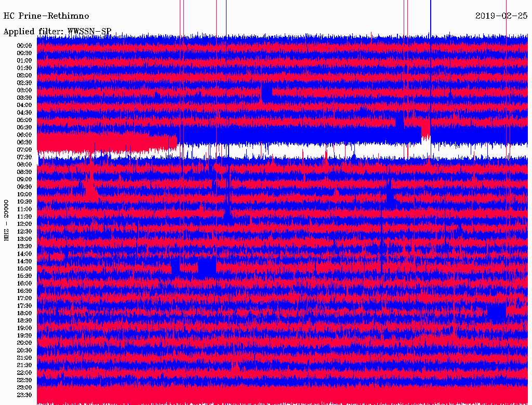This screenshot has height=405, width=532.
Task: Click the 10:00 time label
Action: (x=24, y=194)
